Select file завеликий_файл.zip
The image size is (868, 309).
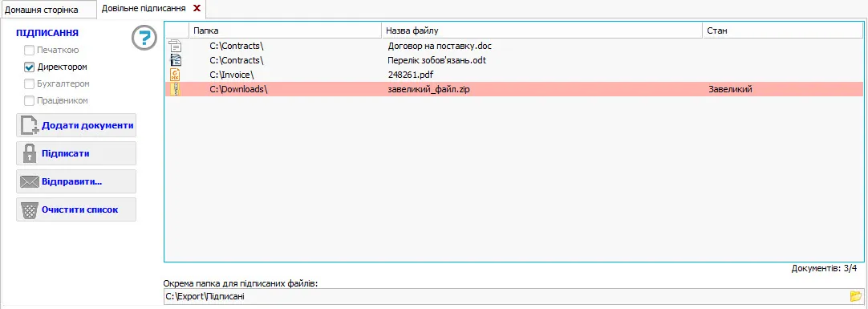coord(429,89)
